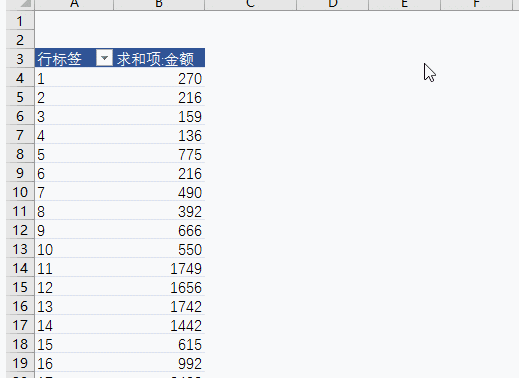
Task: Select row header 10
Action: 20,192
